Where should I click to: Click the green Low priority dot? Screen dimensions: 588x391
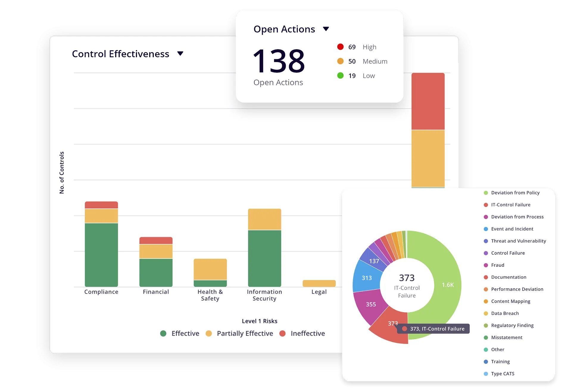click(x=340, y=76)
